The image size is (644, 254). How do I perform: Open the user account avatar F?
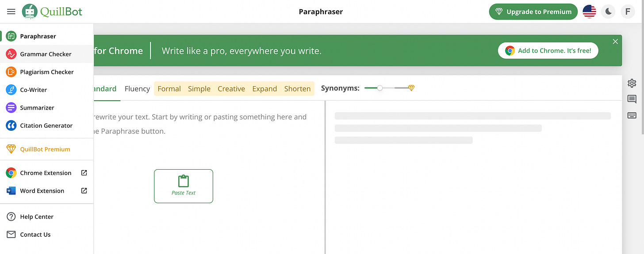(627, 12)
